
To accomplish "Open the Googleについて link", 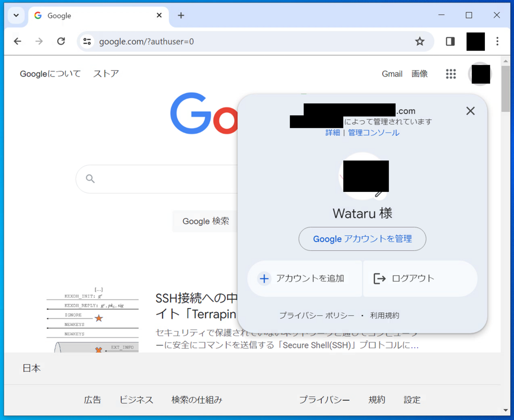I will pyautogui.click(x=50, y=74).
